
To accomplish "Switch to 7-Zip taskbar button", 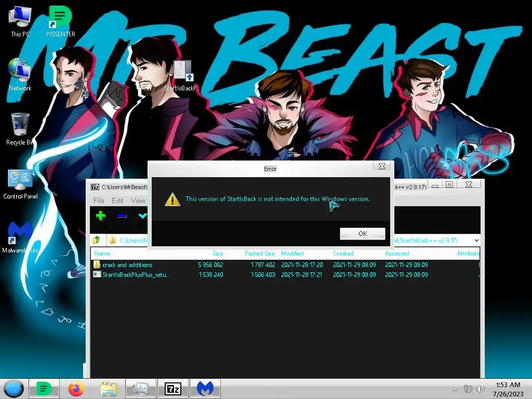I will (173, 389).
